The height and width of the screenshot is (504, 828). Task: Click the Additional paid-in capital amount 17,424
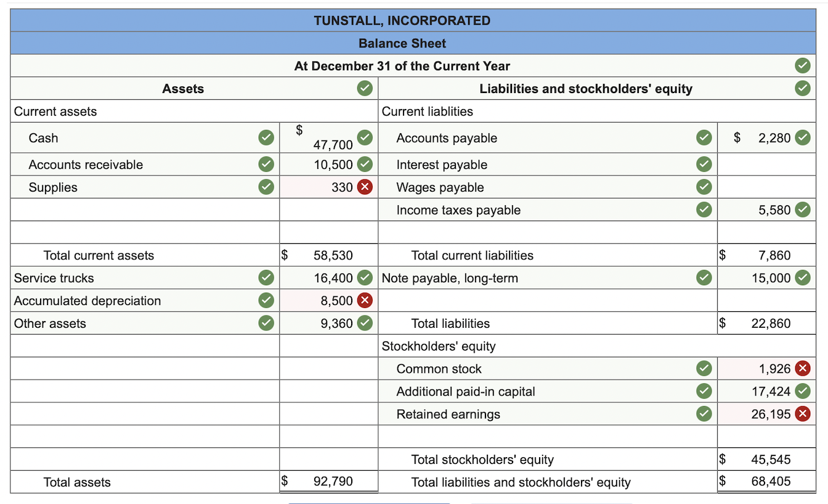tap(771, 391)
